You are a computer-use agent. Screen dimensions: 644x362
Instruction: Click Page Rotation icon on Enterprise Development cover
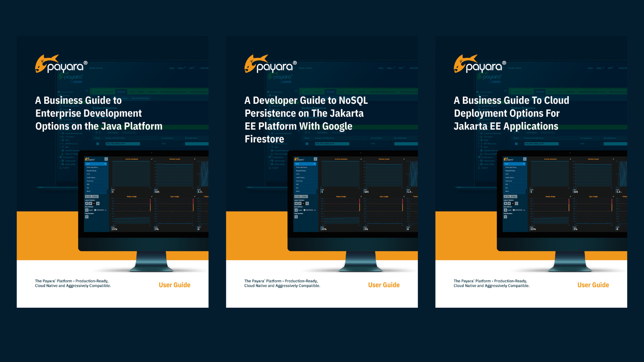87,217
